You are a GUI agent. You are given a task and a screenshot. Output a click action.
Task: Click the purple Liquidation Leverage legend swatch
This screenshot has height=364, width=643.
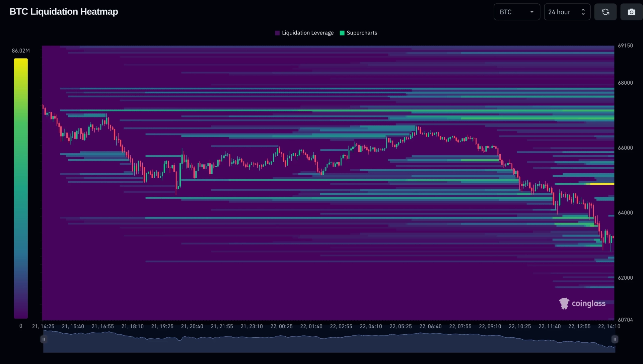pyautogui.click(x=277, y=33)
